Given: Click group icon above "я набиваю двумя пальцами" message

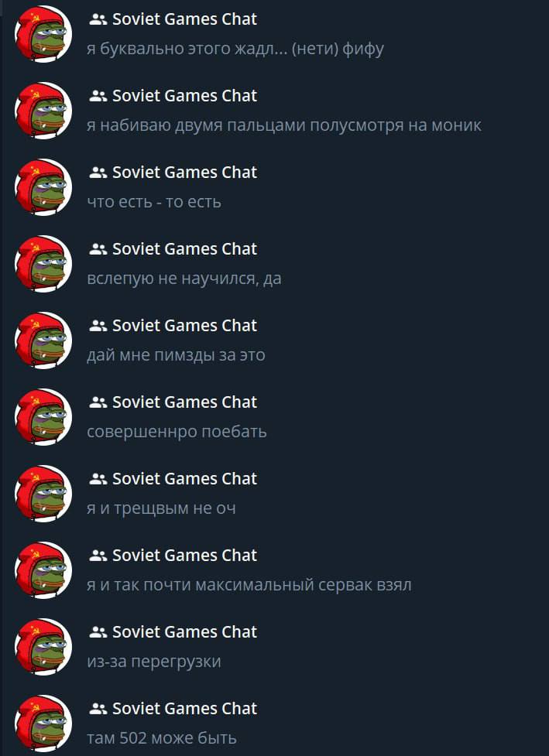Looking at the screenshot, I should pos(98,96).
